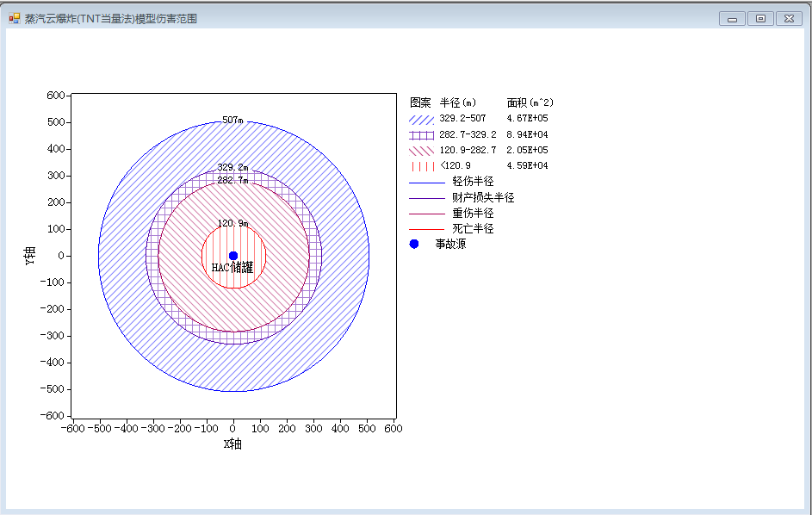Viewport: 812px width, 515px height.
Task: Click the blue 事故源 dot in chart
Action: click(x=233, y=256)
